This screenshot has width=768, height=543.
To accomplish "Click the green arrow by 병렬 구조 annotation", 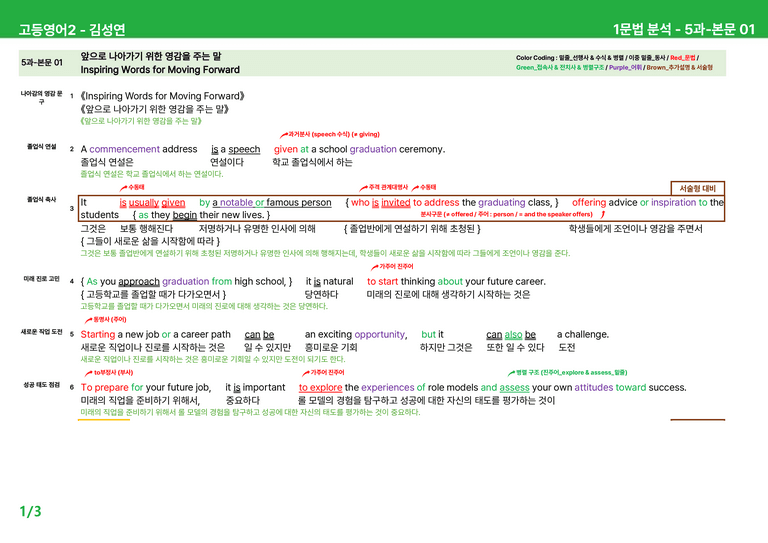I will 511,373.
